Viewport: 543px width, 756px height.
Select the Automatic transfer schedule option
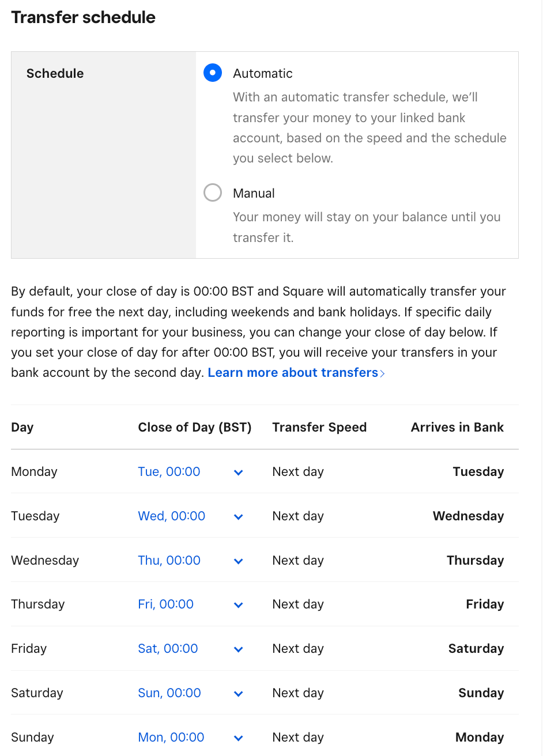213,73
